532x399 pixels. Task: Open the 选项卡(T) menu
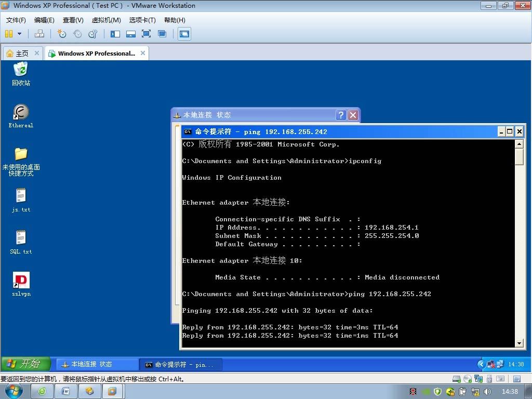coord(142,20)
